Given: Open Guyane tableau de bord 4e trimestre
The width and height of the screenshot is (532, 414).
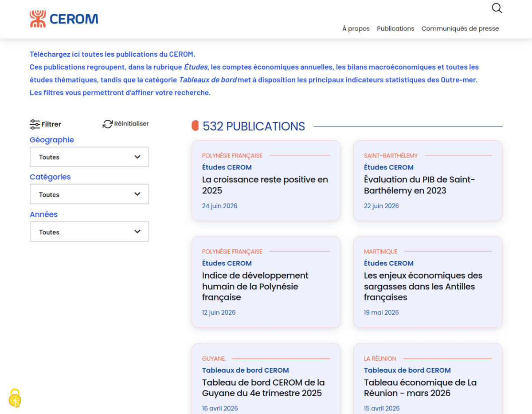Looking at the screenshot, I should pos(266,379).
